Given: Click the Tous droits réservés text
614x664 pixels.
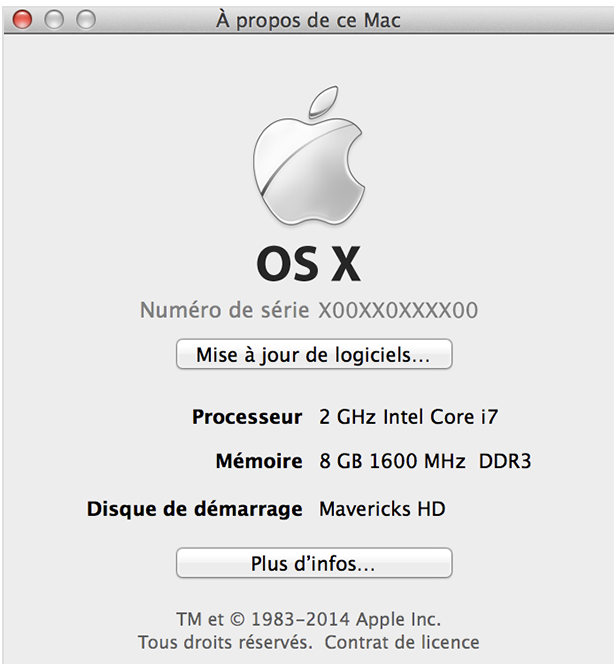Looking at the screenshot, I should tap(225, 642).
